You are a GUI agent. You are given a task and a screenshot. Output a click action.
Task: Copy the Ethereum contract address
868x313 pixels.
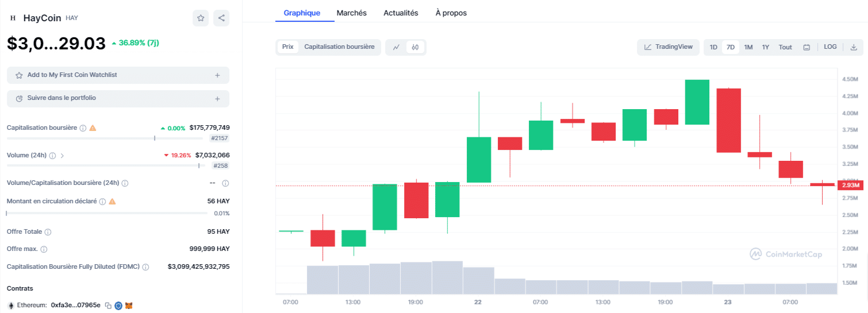(108, 306)
